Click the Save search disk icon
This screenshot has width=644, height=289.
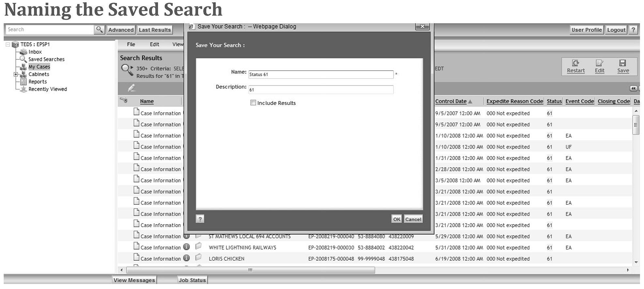click(x=623, y=63)
